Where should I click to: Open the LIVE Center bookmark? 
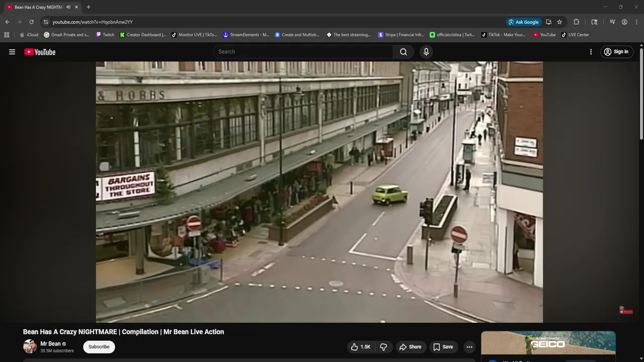[575, 35]
